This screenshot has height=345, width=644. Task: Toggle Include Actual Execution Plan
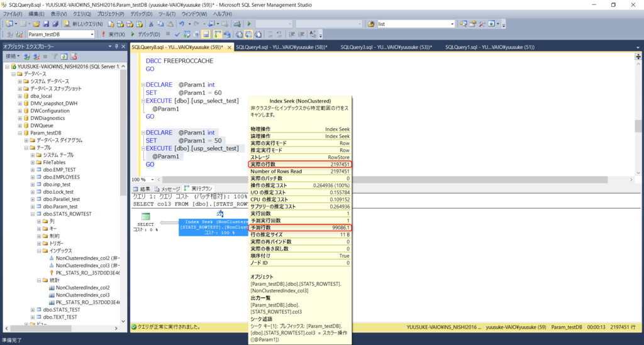coord(217,35)
